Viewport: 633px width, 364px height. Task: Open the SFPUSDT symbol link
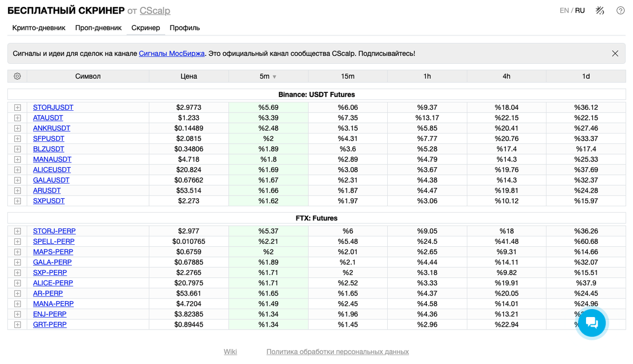pos(49,139)
